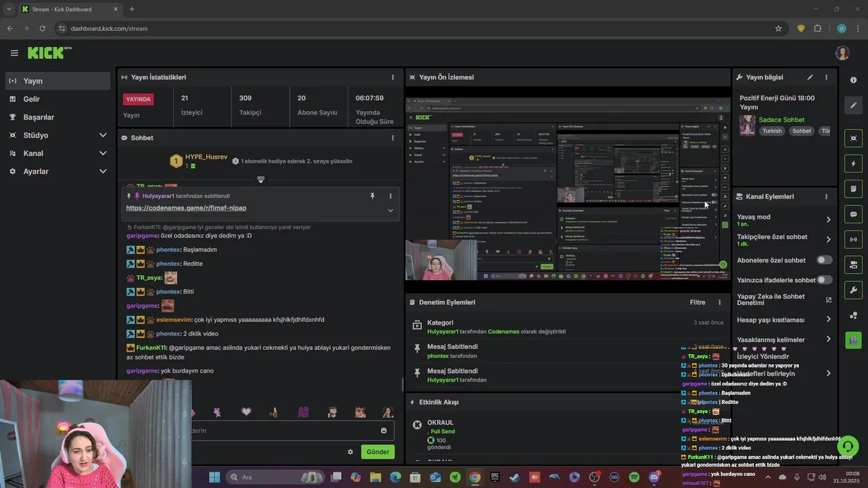Image resolution: width=868 pixels, height=488 pixels.
Task: Open the profile avatar menu
Action: coord(842,53)
